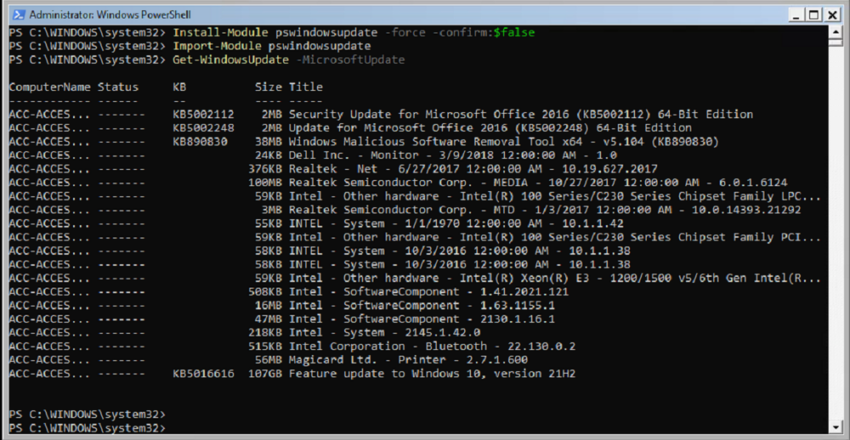Viewport: 850px width, 440px height.
Task: Select KB5016616 in the KB column
Action: 203,373
